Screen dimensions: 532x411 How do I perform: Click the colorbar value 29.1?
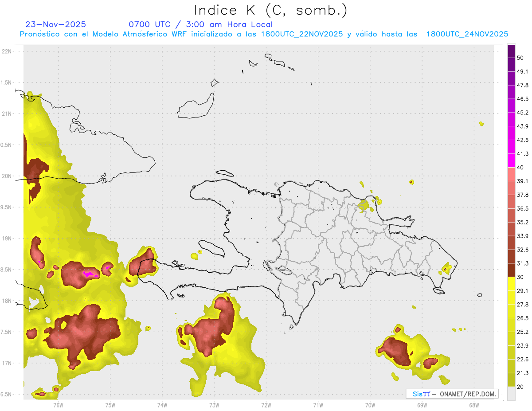(x=523, y=291)
